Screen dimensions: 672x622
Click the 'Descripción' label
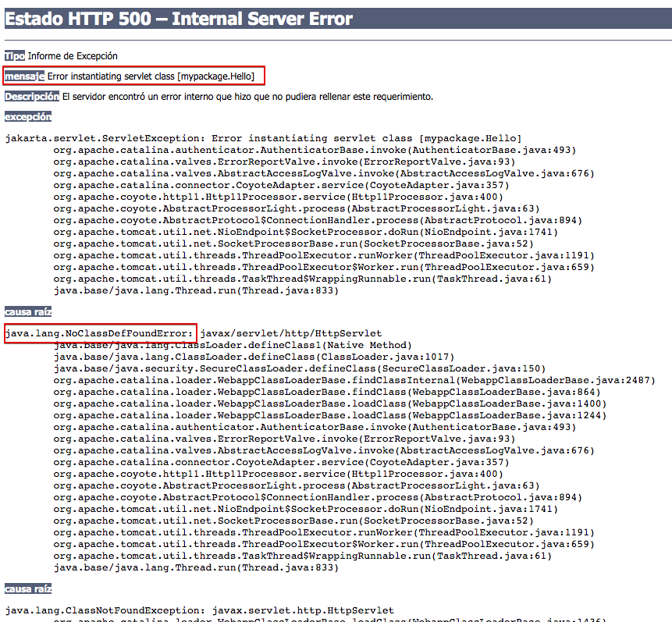coord(31,97)
